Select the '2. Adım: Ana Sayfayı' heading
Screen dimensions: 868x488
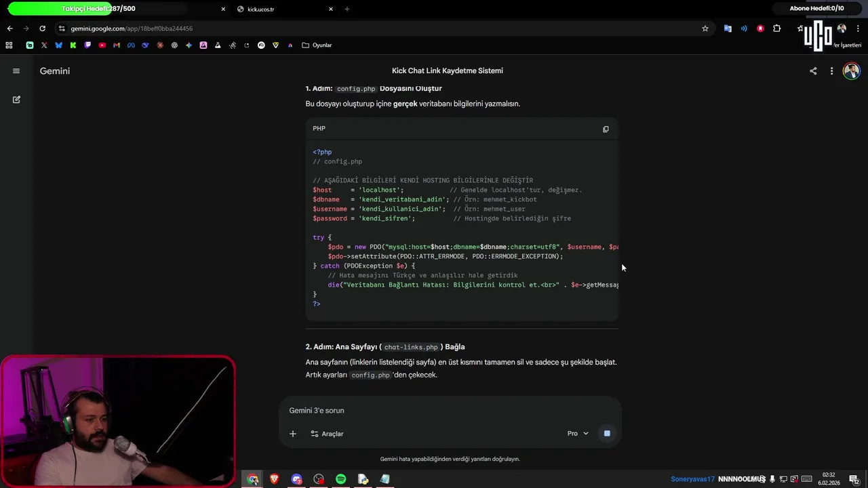pyautogui.click(x=385, y=346)
